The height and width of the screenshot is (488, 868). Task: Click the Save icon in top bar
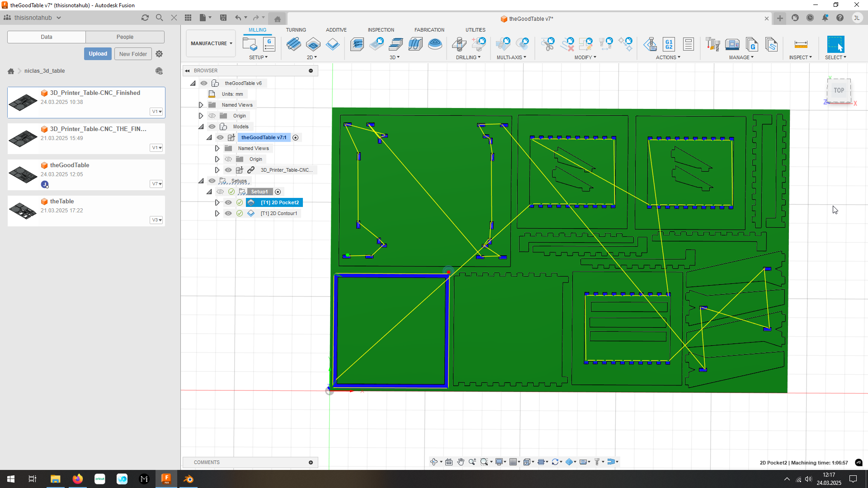[223, 18]
